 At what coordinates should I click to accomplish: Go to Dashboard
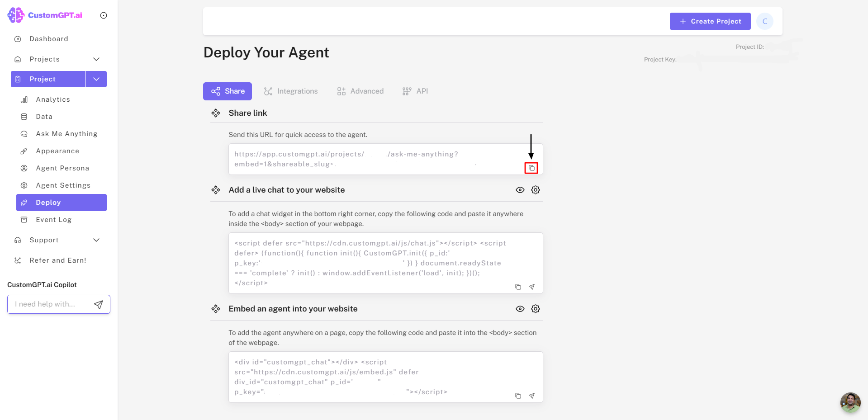click(x=49, y=39)
